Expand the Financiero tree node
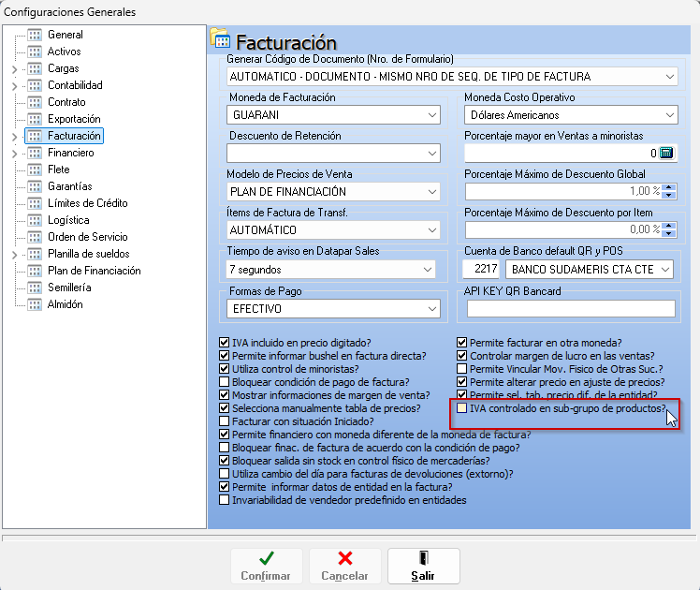 pos(14,154)
